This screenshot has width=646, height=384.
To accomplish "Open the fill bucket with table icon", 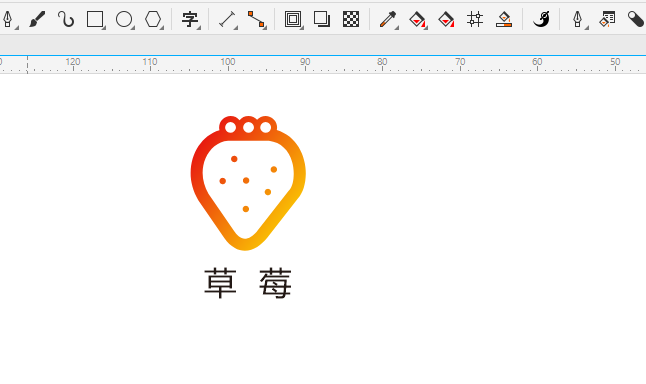I will (607, 19).
